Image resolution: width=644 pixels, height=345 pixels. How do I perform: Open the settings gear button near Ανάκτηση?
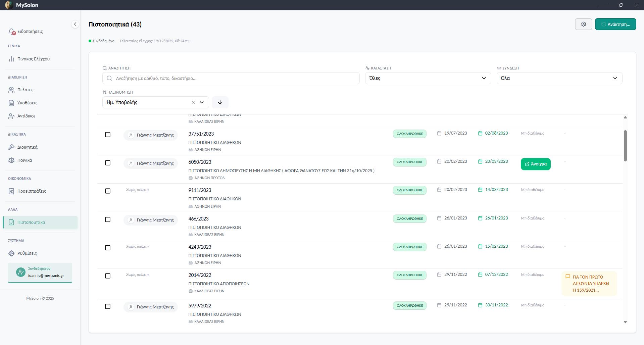pyautogui.click(x=583, y=24)
